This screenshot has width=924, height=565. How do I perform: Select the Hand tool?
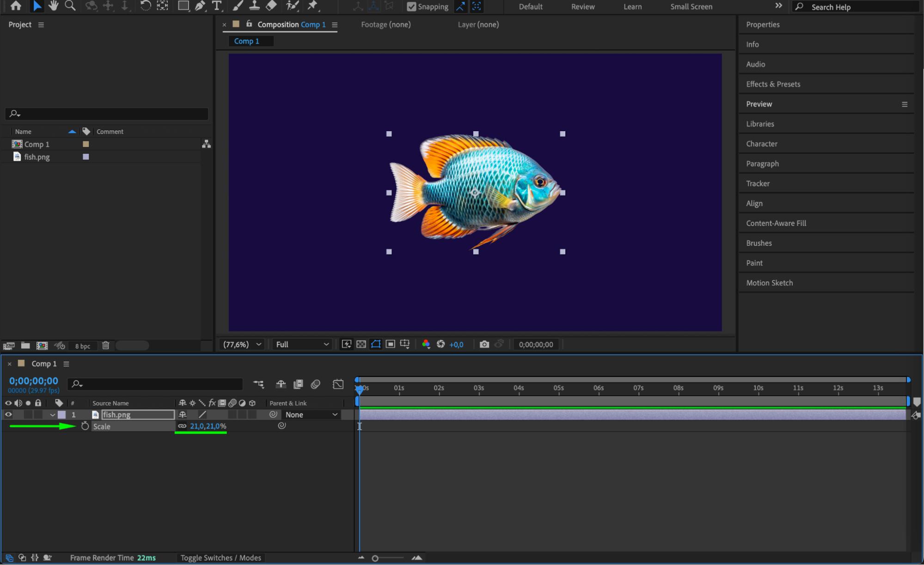[x=53, y=6]
